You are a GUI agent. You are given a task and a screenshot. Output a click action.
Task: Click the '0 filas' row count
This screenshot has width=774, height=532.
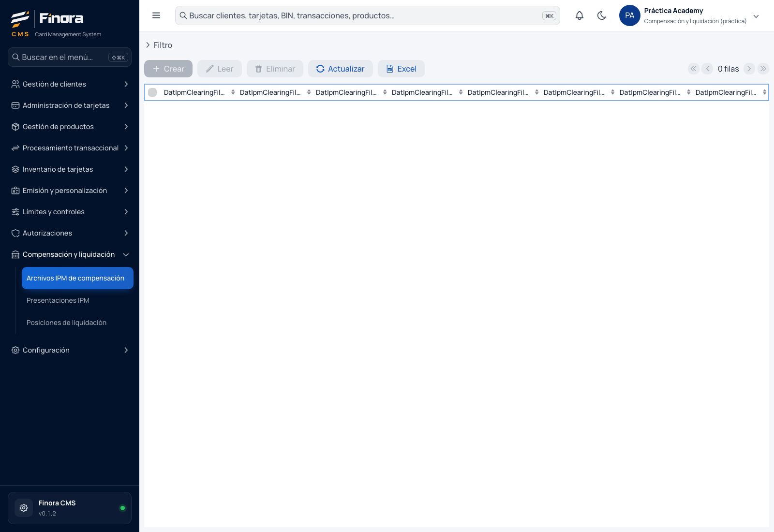(728, 69)
